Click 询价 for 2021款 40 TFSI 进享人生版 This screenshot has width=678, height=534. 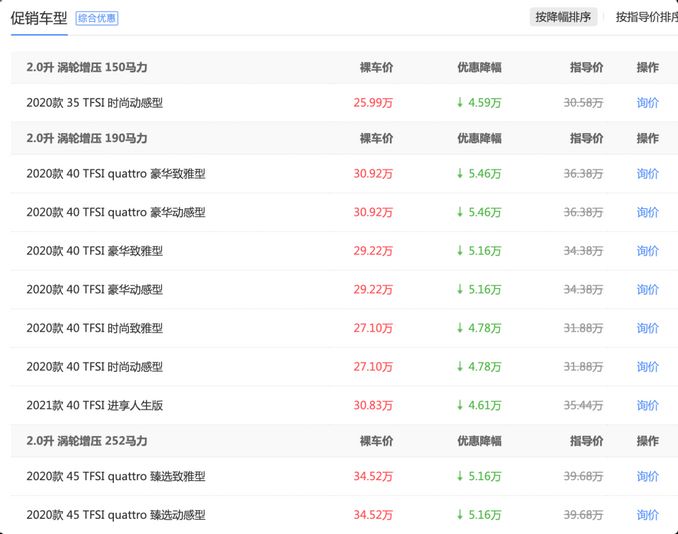click(647, 405)
